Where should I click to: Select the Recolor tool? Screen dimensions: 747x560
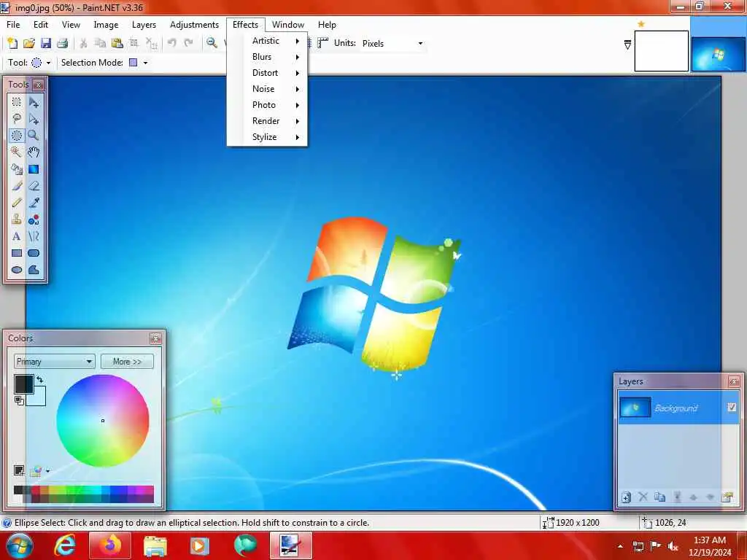tap(34, 219)
